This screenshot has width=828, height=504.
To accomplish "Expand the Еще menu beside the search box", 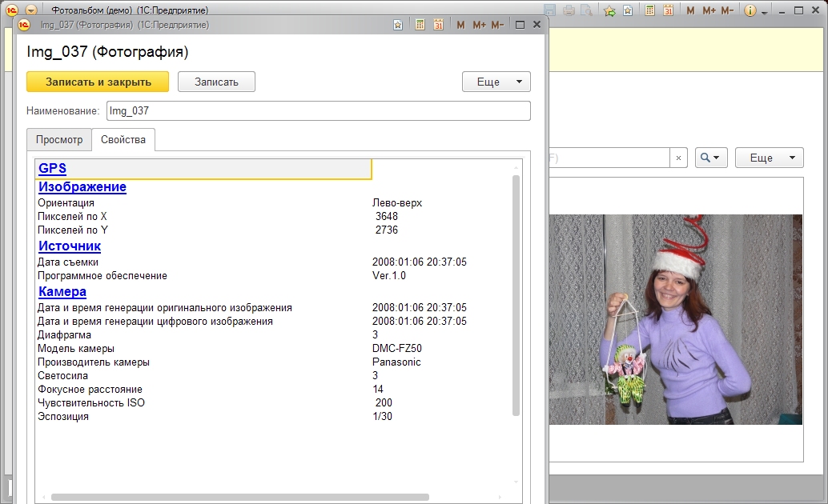I will pyautogui.click(x=769, y=158).
